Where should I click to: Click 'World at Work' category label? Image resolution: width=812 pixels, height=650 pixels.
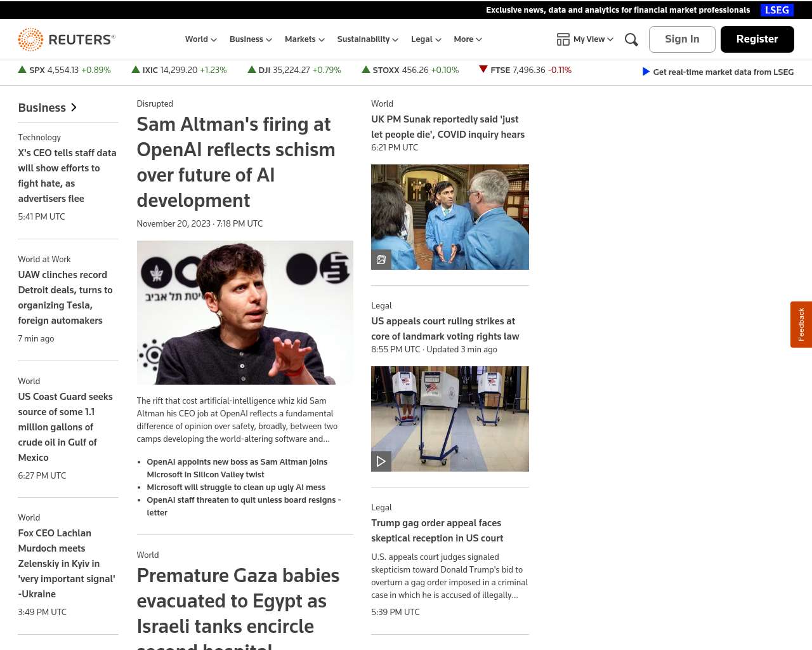coord(44,259)
